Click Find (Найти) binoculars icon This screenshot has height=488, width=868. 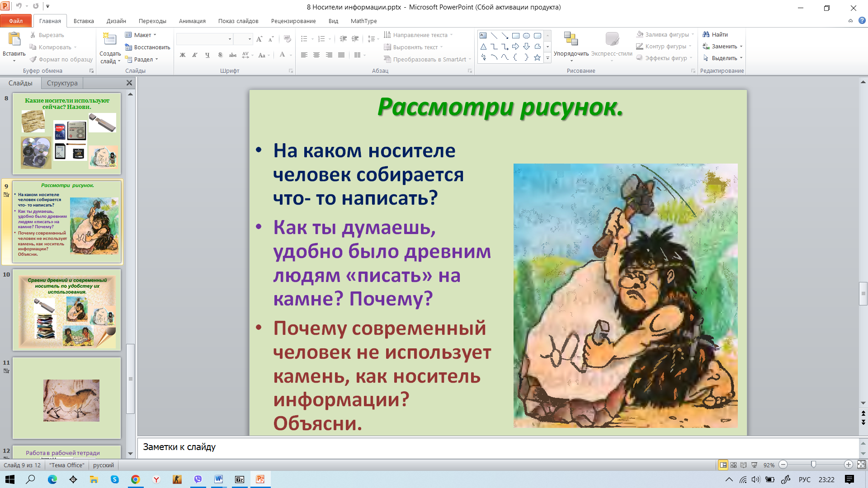point(706,34)
